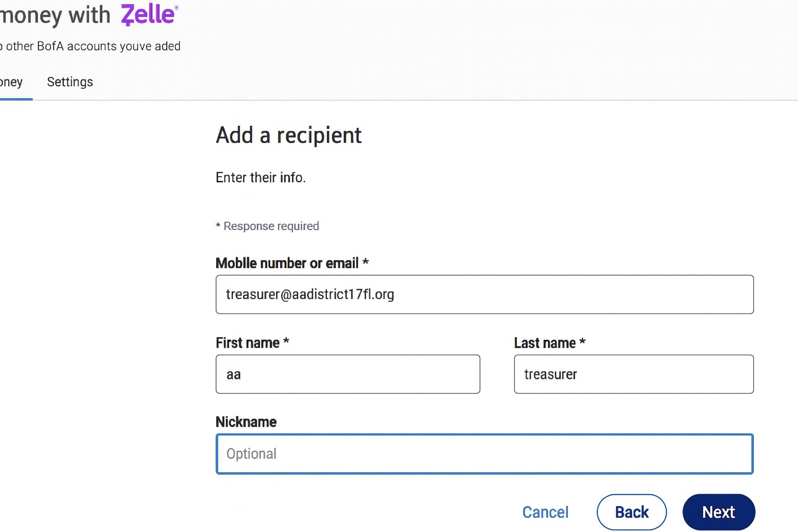Select the partially visible money tab
Image resolution: width=798 pixels, height=532 pixels.
[x=11, y=82]
